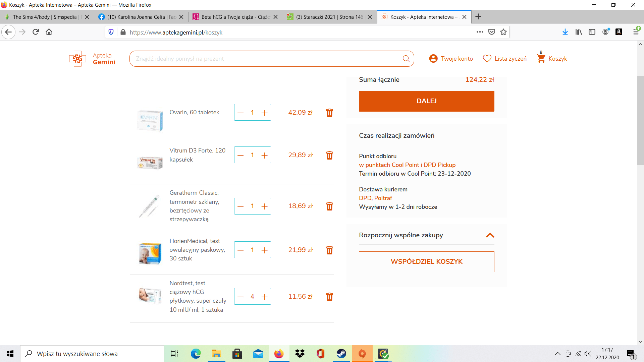Click WSPÓŁDZIEL KOSZYK button

coord(426,262)
